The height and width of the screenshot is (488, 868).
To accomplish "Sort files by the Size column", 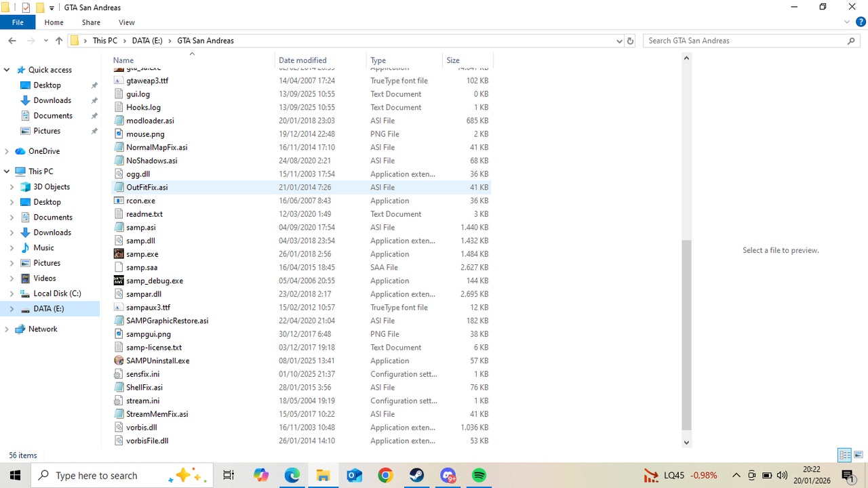I will [467, 60].
